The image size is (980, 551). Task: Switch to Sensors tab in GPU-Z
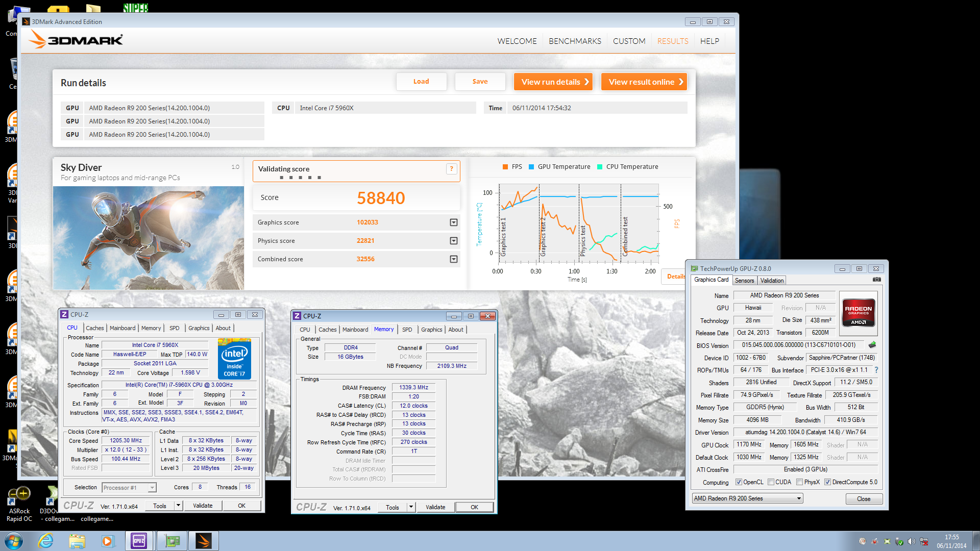744,281
